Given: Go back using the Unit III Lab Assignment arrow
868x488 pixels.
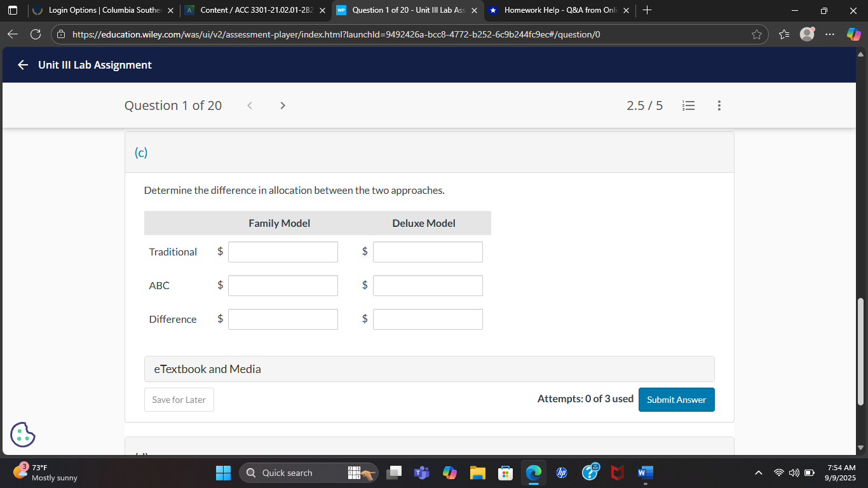Looking at the screenshot, I should click(23, 65).
